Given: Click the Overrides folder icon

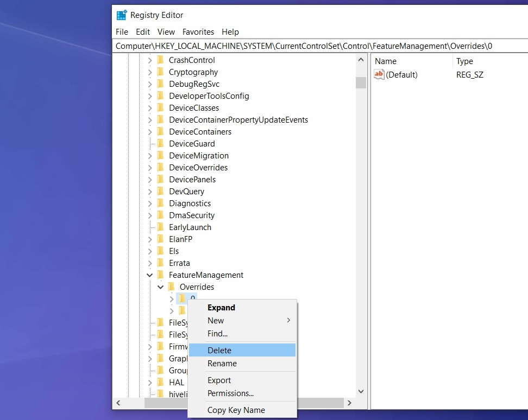Looking at the screenshot, I should 172,287.
